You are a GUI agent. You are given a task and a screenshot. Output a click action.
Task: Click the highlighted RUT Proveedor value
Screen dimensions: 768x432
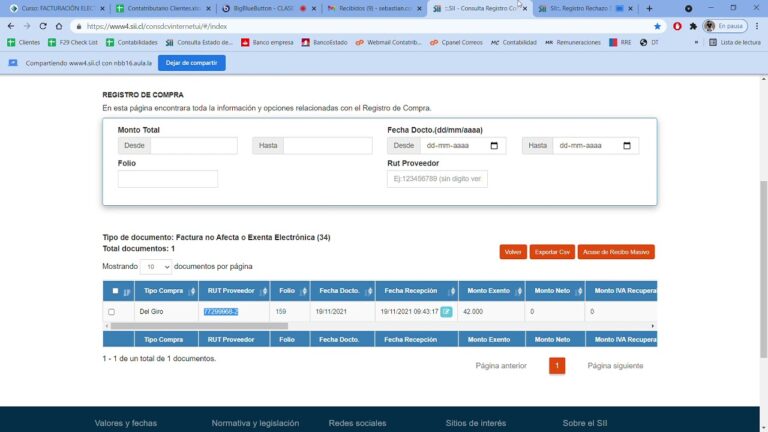221,312
